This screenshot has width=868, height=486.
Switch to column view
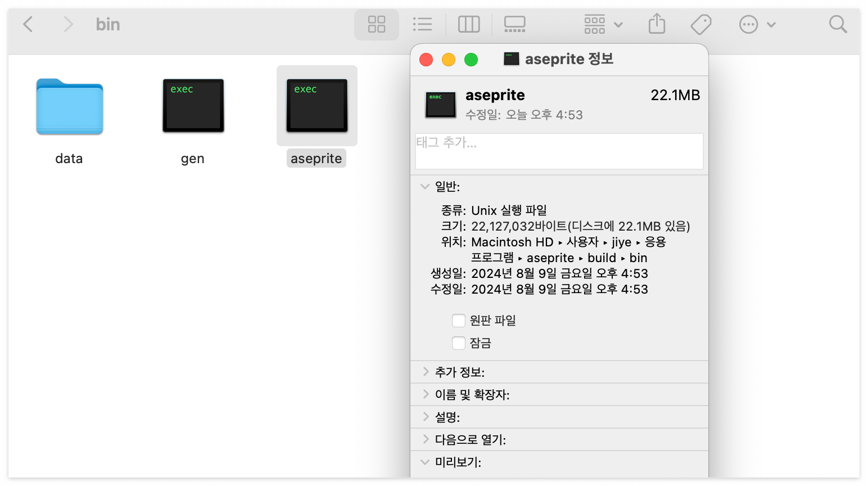[x=469, y=24]
